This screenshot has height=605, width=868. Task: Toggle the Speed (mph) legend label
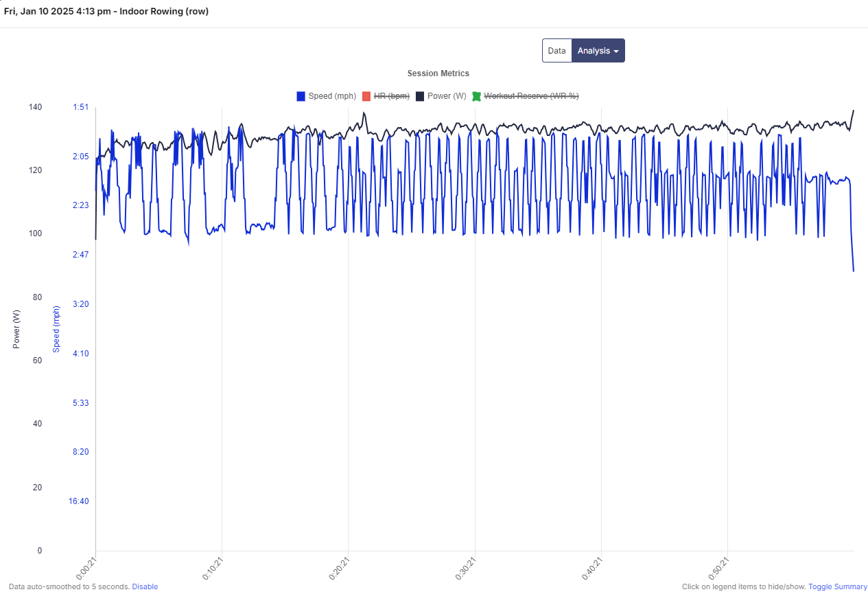pos(332,96)
